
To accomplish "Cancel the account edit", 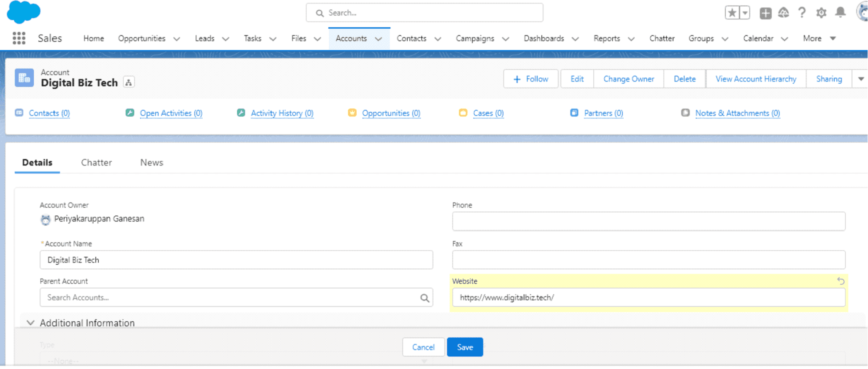I will [x=423, y=347].
